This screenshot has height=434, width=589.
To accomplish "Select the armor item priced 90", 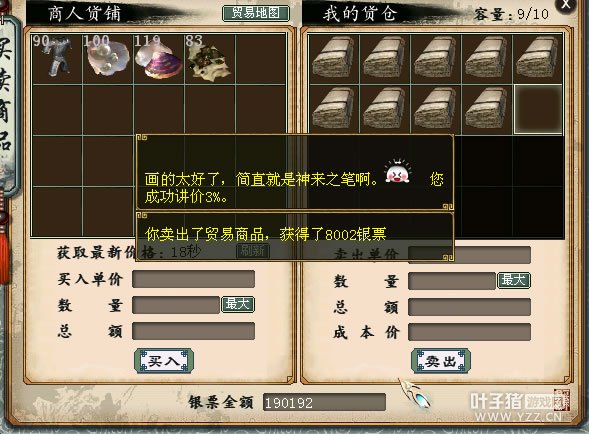I will (57, 59).
